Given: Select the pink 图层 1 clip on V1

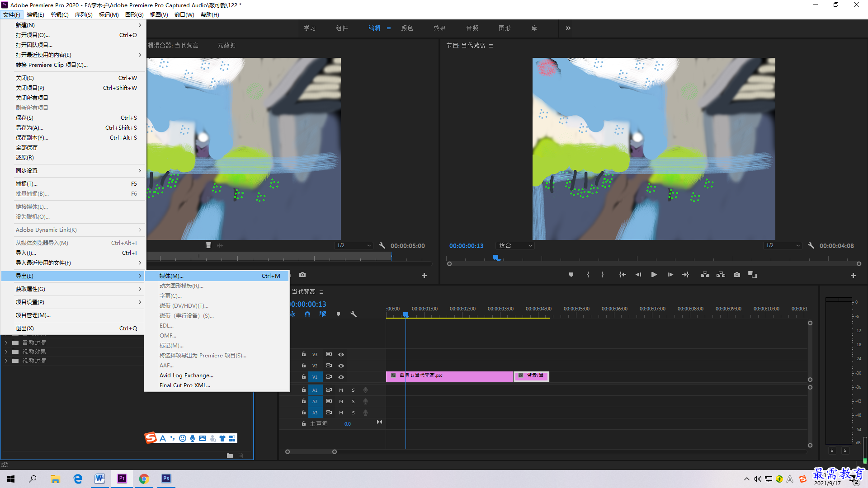Looking at the screenshot, I should click(449, 376).
